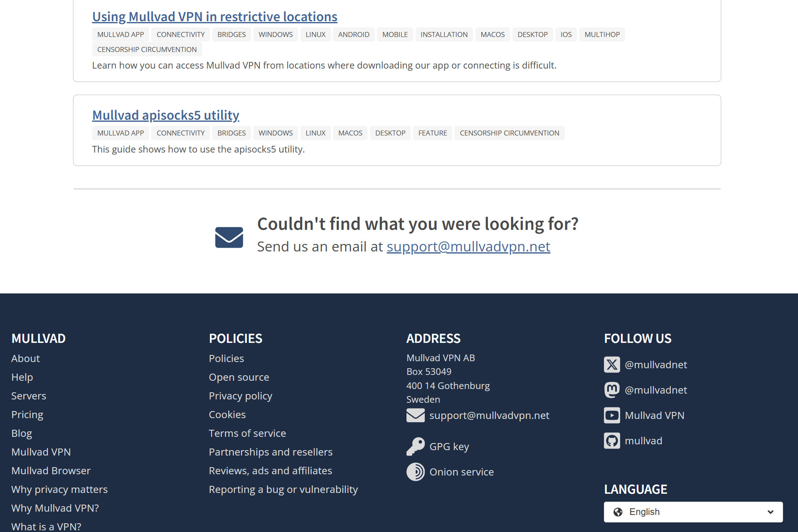Click the X (Twitter) icon for @mullvadnet
The image size is (798, 532).
(x=611, y=364)
